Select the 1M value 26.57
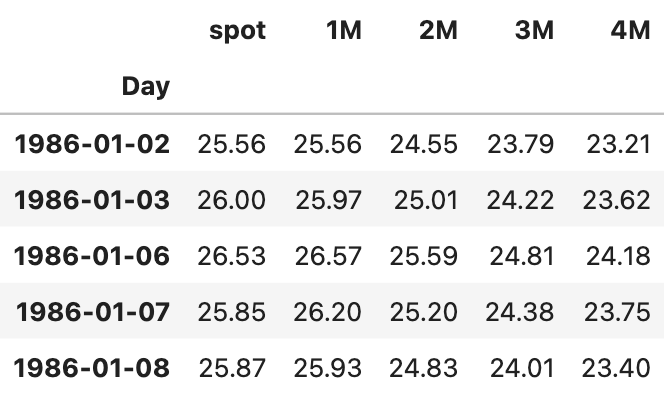Viewport: 672px width, 402px height. (x=328, y=256)
